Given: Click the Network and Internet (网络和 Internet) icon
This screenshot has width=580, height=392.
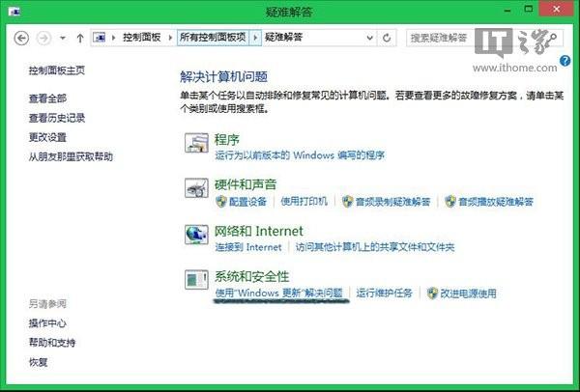Looking at the screenshot, I should 196,236.
